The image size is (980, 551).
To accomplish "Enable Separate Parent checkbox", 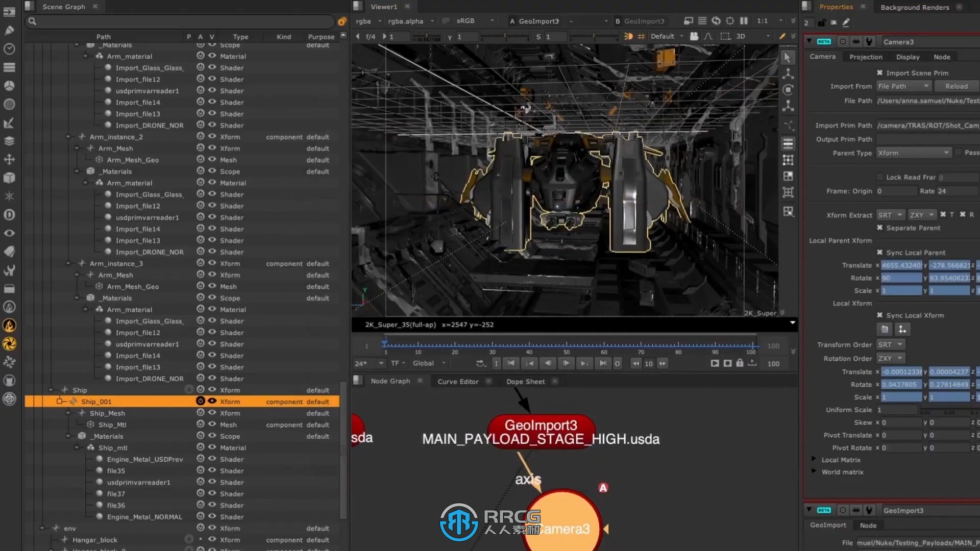I will tap(880, 228).
